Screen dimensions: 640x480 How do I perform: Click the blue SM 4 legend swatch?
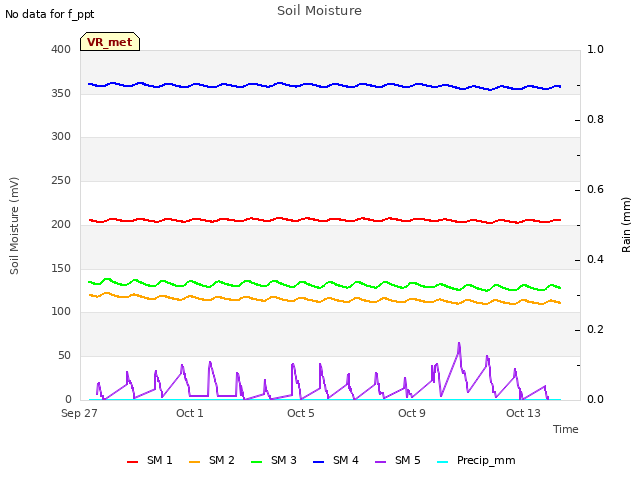click(318, 462)
